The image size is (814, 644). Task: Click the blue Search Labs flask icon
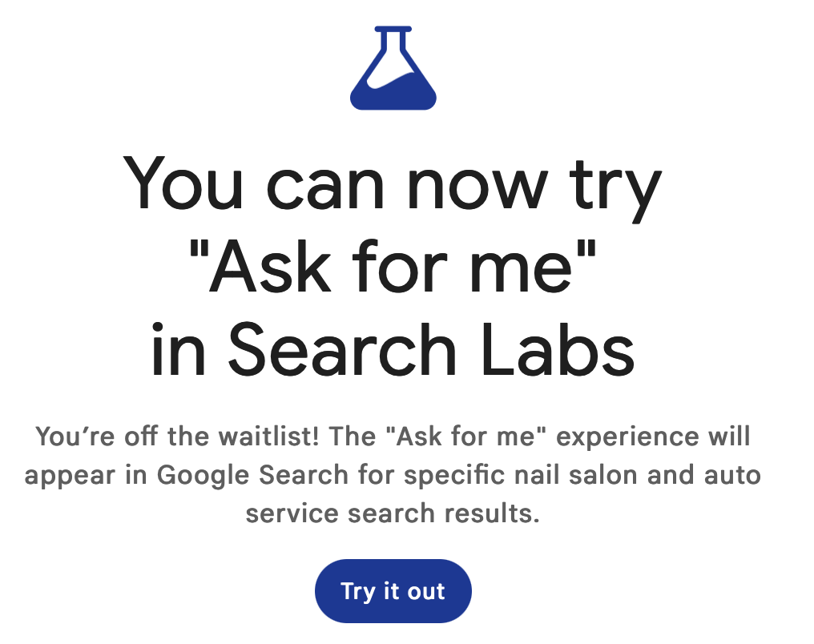click(393, 69)
